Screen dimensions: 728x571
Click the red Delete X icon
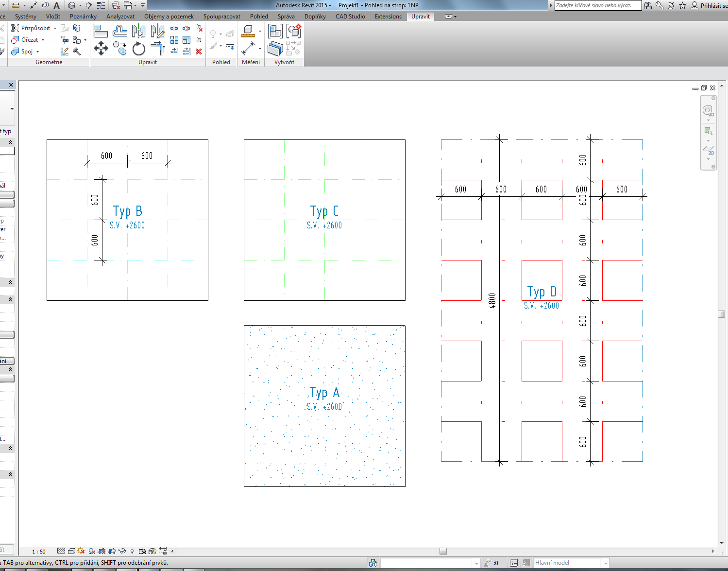click(x=199, y=51)
